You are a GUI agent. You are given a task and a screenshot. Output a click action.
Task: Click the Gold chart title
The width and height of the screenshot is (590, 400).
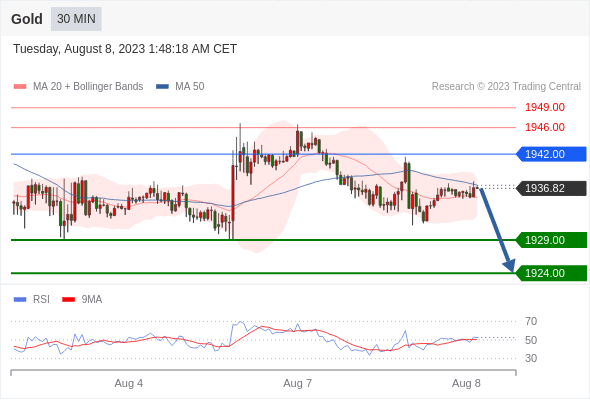(27, 19)
